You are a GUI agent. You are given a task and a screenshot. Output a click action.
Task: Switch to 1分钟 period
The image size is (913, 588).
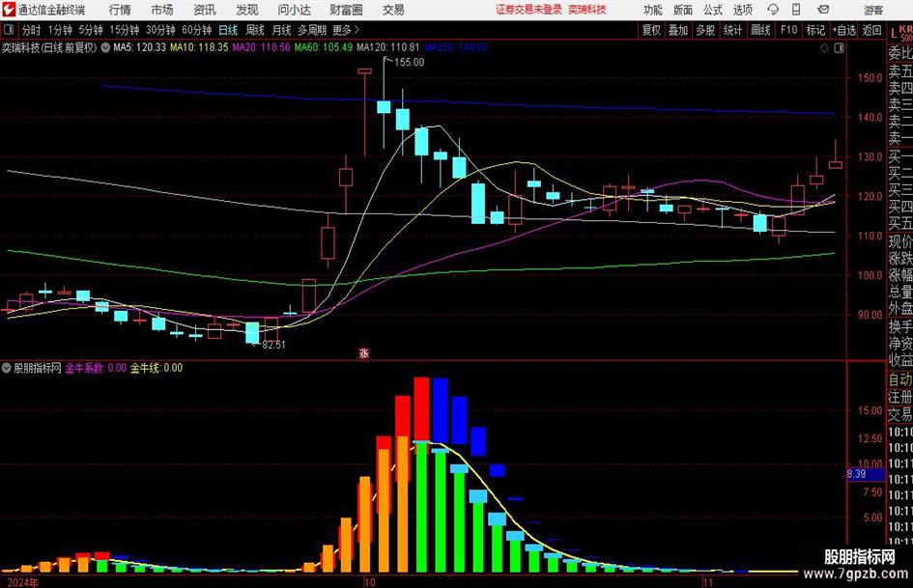tap(60, 30)
